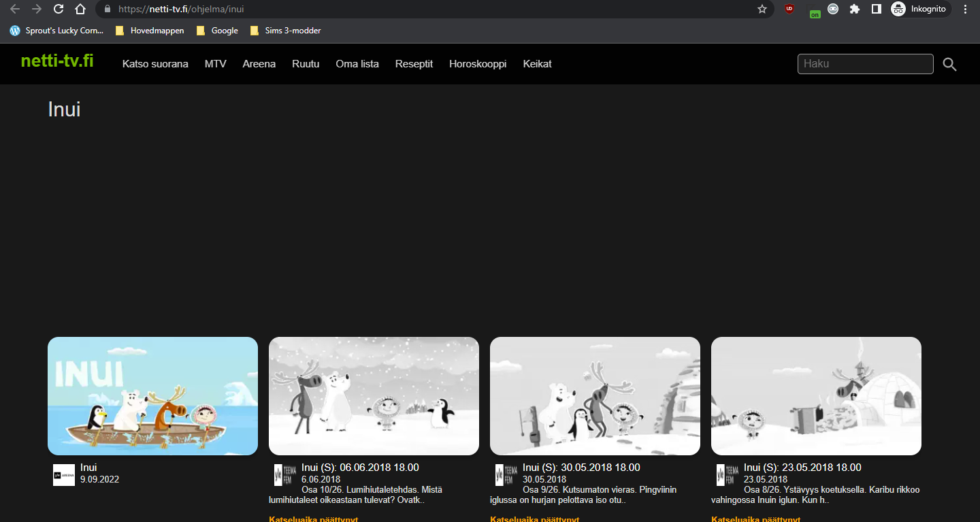
Task: Select 'Katso suorana' in the navigation
Action: (x=154, y=64)
